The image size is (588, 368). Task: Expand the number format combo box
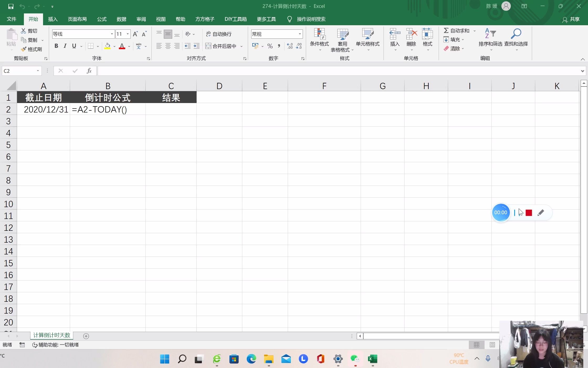click(x=300, y=34)
